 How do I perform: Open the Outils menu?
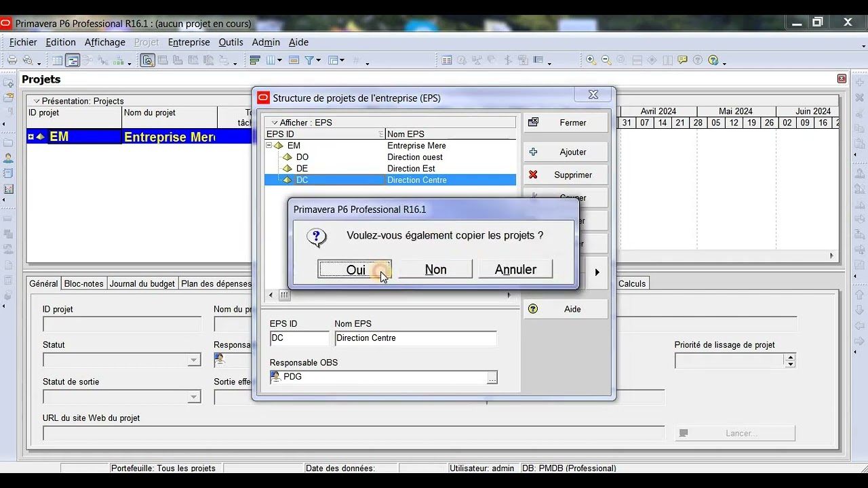[x=231, y=42]
